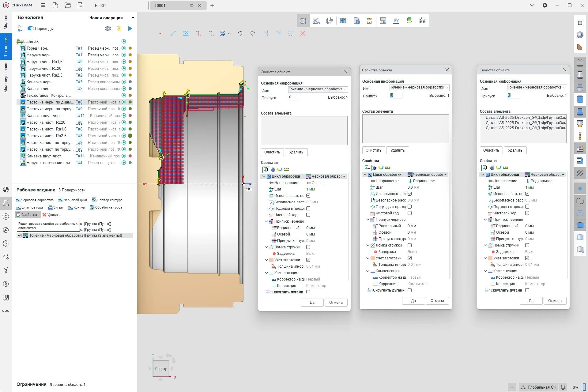Click the save disk icon in title bar
Image resolution: width=588 pixels, height=392 pixels.
click(x=81, y=5)
